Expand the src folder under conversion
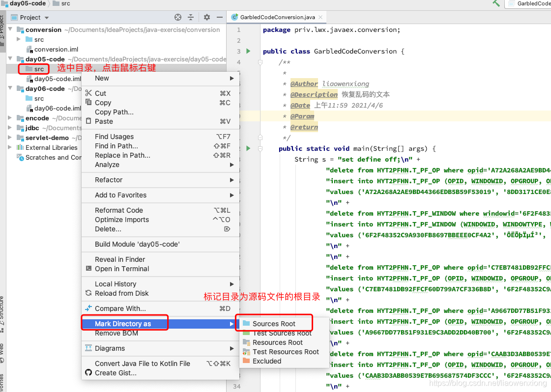 pyautogui.click(x=19, y=39)
